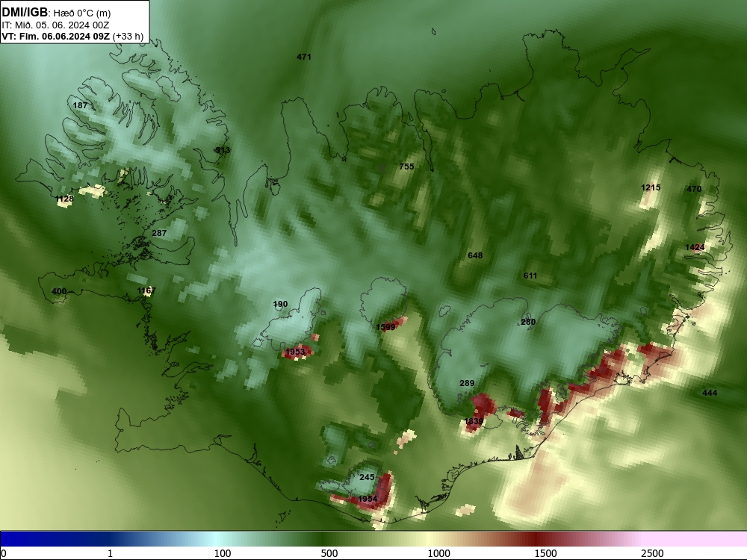Click the 471 value north of Iceland
Screen dimensions: 747x560
click(x=304, y=57)
